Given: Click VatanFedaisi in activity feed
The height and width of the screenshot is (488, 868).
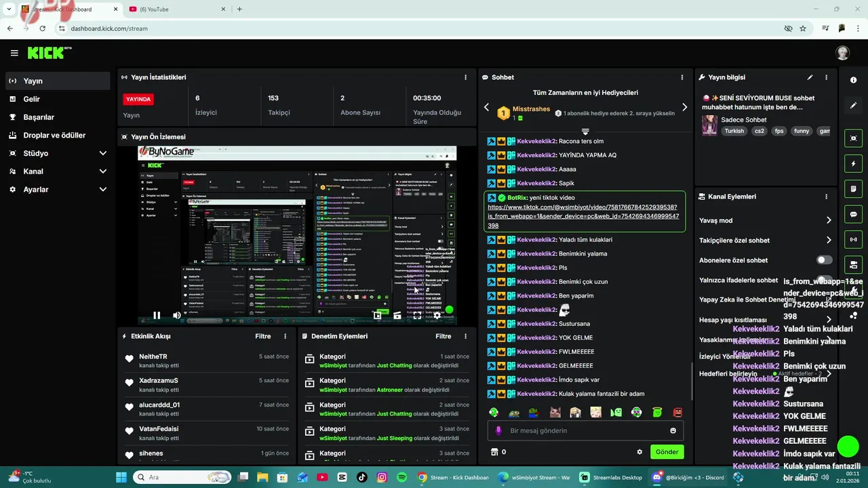Looking at the screenshot, I should pos(159,429).
